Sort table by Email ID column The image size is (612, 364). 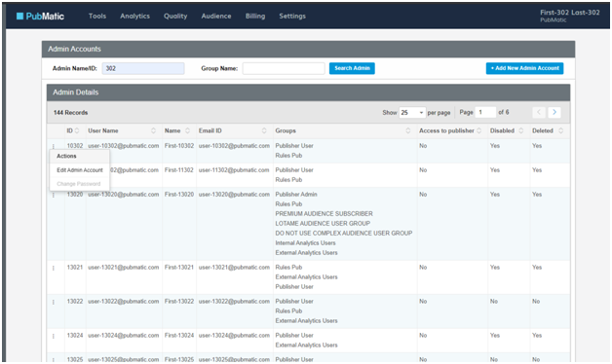point(264,130)
